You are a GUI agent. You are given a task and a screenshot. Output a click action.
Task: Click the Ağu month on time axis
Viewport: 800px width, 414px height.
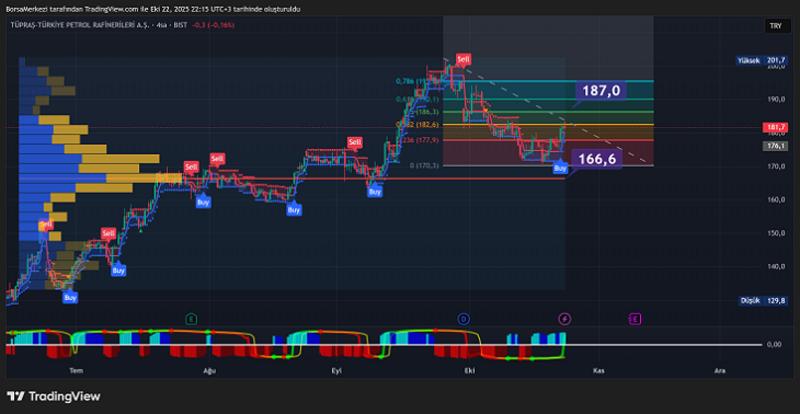coord(209,369)
